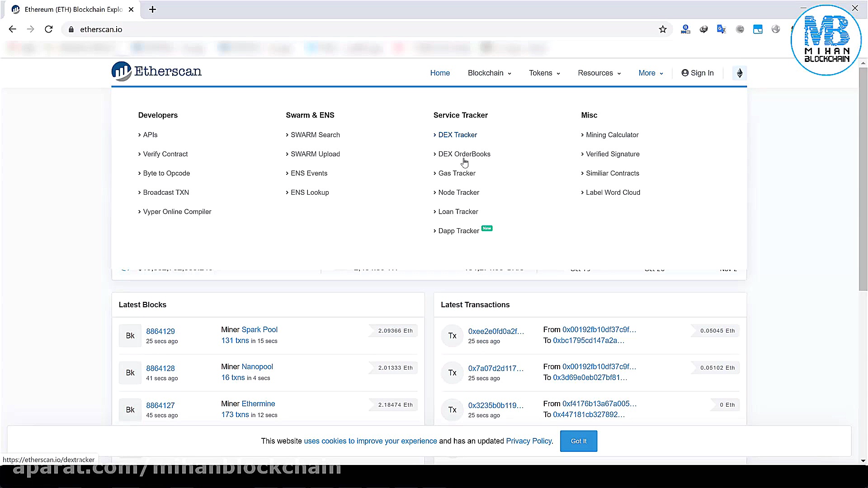This screenshot has width=868, height=488.
Task: Close the Ethereum Blockchain Explorer tab
Action: [x=131, y=9]
